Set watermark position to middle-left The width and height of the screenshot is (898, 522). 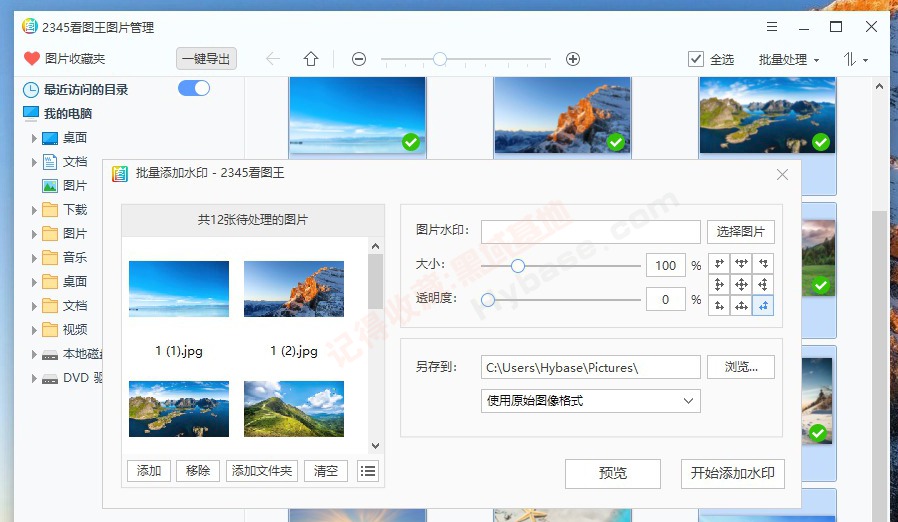[x=719, y=285]
